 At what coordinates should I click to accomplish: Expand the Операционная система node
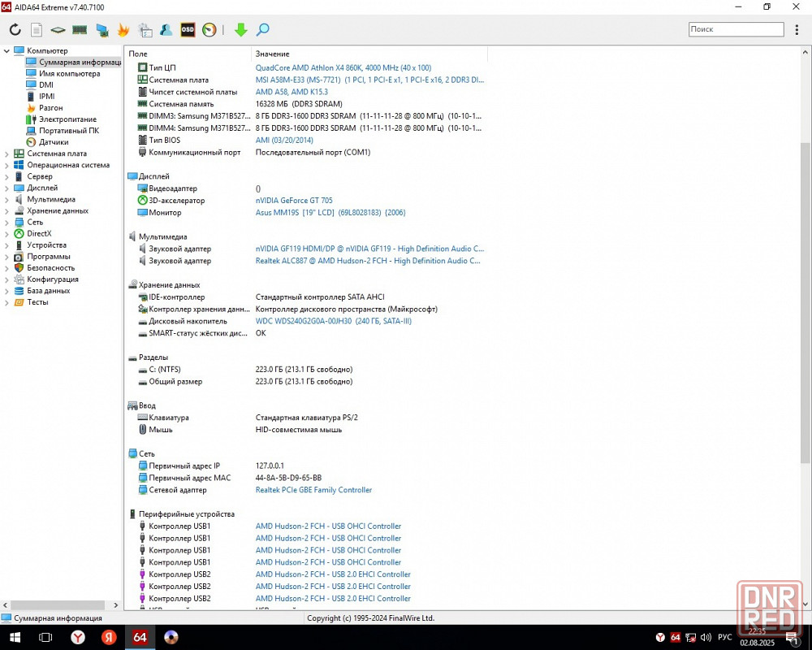pos(6,166)
